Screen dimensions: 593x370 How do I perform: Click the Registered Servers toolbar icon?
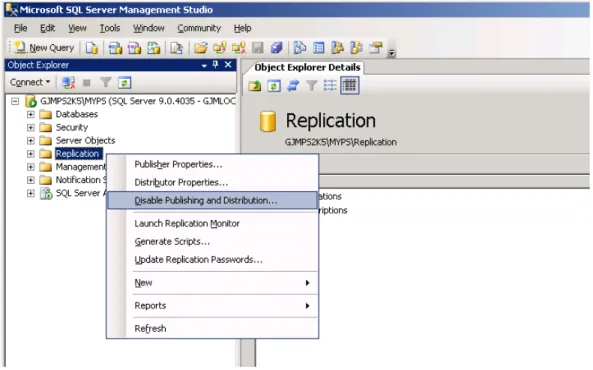pyautogui.click(x=300, y=48)
